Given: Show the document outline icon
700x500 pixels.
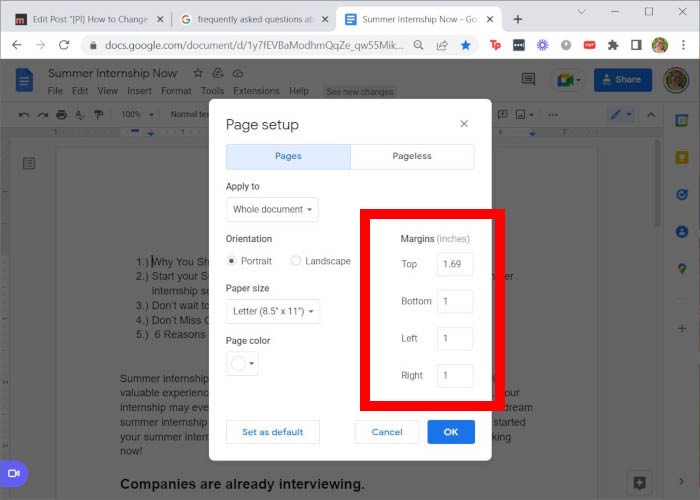Looking at the screenshot, I should pyautogui.click(x=29, y=164).
